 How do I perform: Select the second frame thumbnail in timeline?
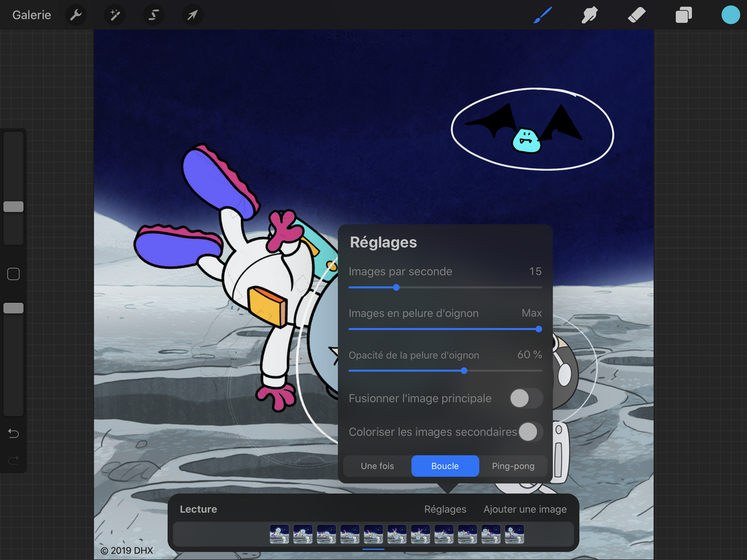click(x=303, y=534)
